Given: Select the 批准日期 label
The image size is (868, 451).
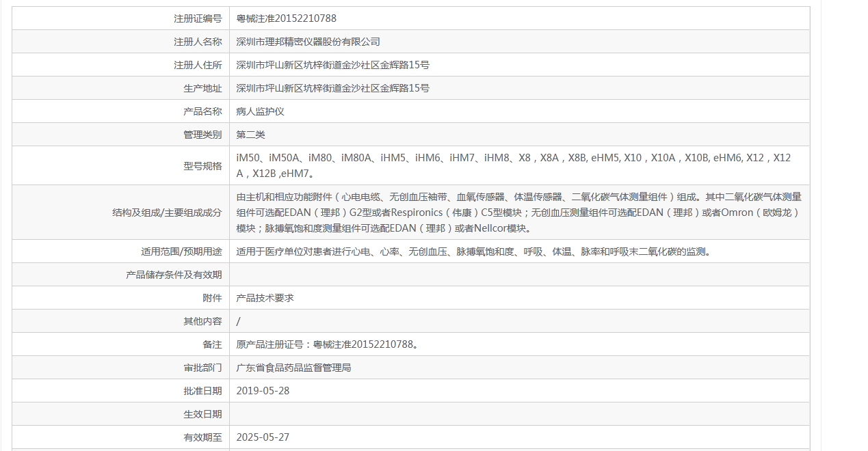Looking at the screenshot, I should click(x=202, y=391).
